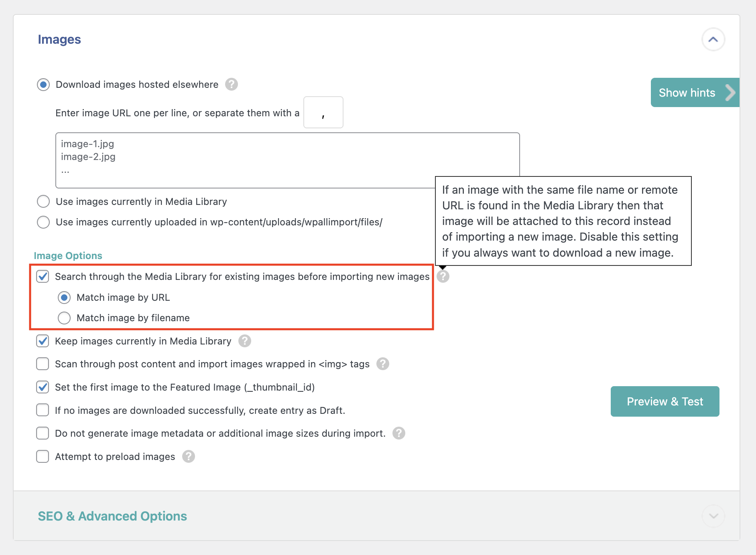Click help icon beside Download images hosted elsewhere
The height and width of the screenshot is (555, 756).
(x=232, y=85)
